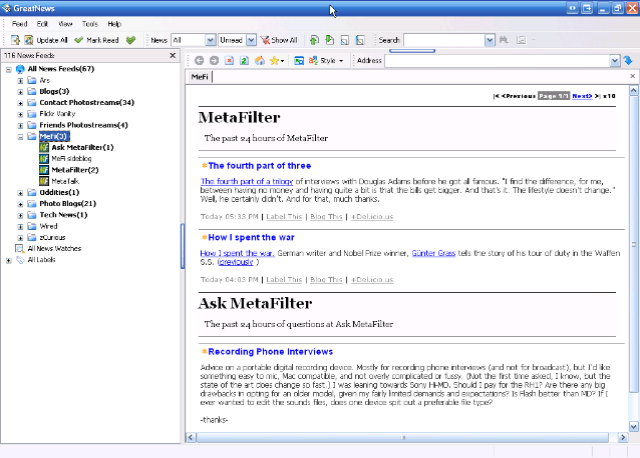The image size is (640, 458).
Task: Collapse the All News Feeds tree
Action: [9, 69]
